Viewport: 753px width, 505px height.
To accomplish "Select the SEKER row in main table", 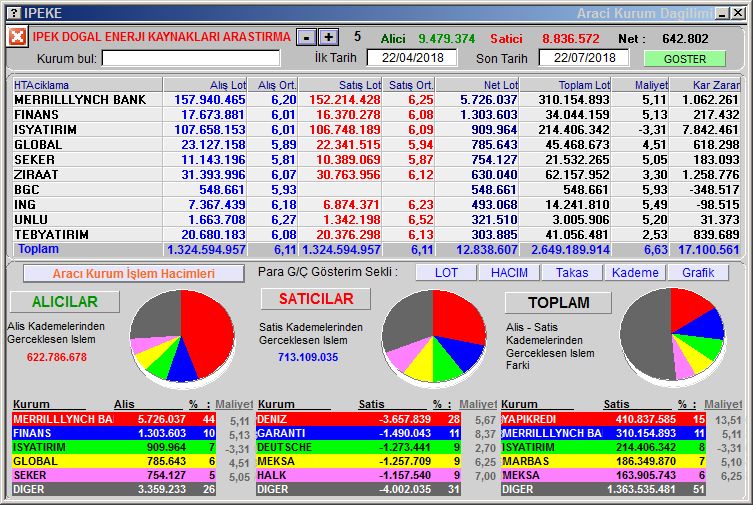I will pos(376,159).
